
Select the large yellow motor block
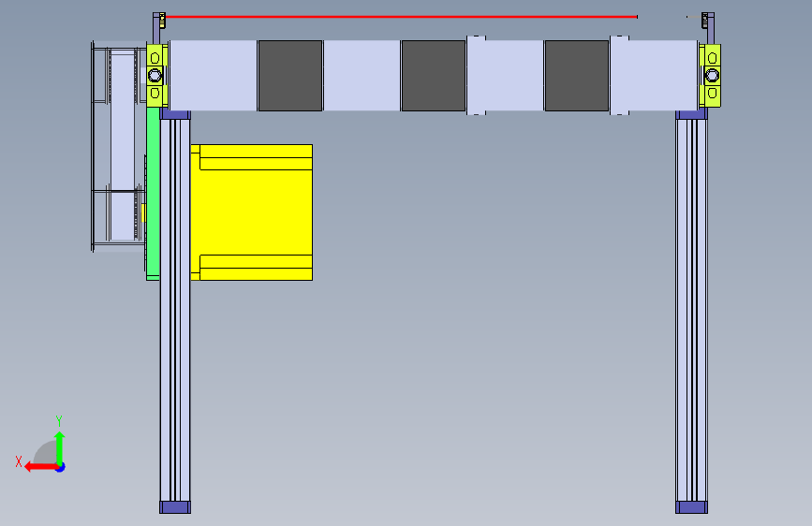coord(251,212)
